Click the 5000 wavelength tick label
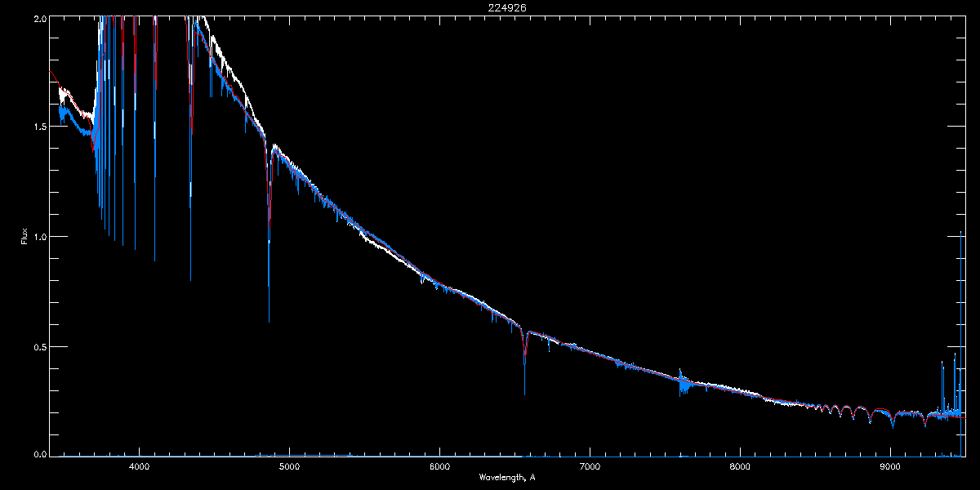The height and width of the screenshot is (490, 980). (289, 466)
